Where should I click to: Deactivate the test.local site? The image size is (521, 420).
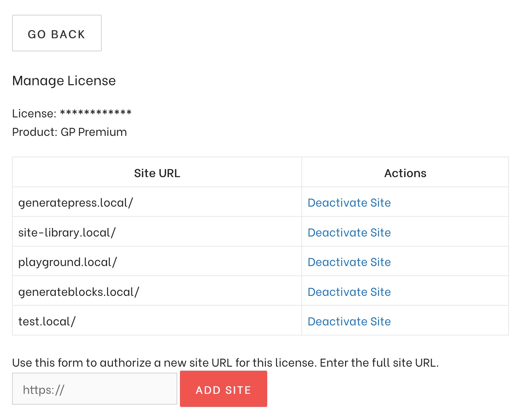click(349, 321)
